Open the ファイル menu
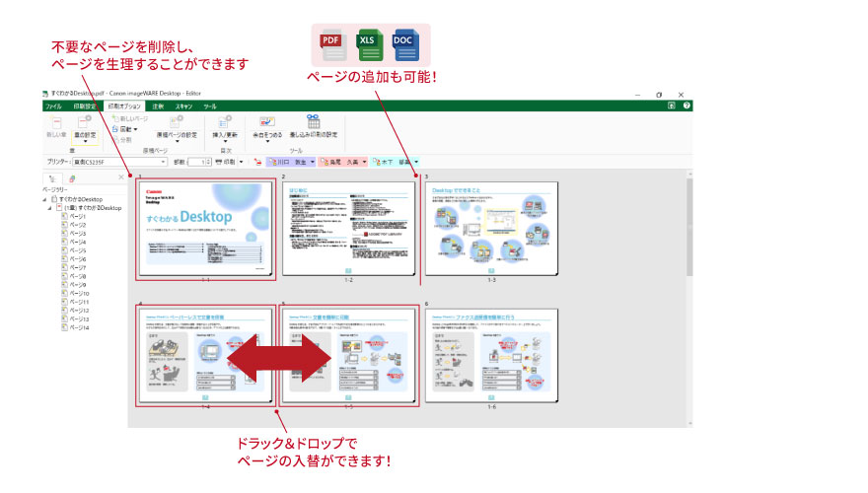The height and width of the screenshot is (493, 868). coord(53,106)
